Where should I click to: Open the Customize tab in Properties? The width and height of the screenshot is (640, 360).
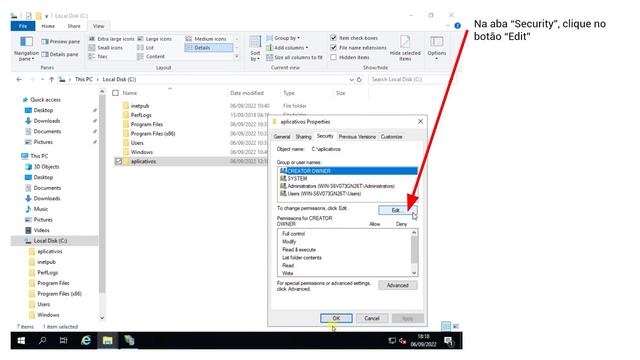coord(391,137)
